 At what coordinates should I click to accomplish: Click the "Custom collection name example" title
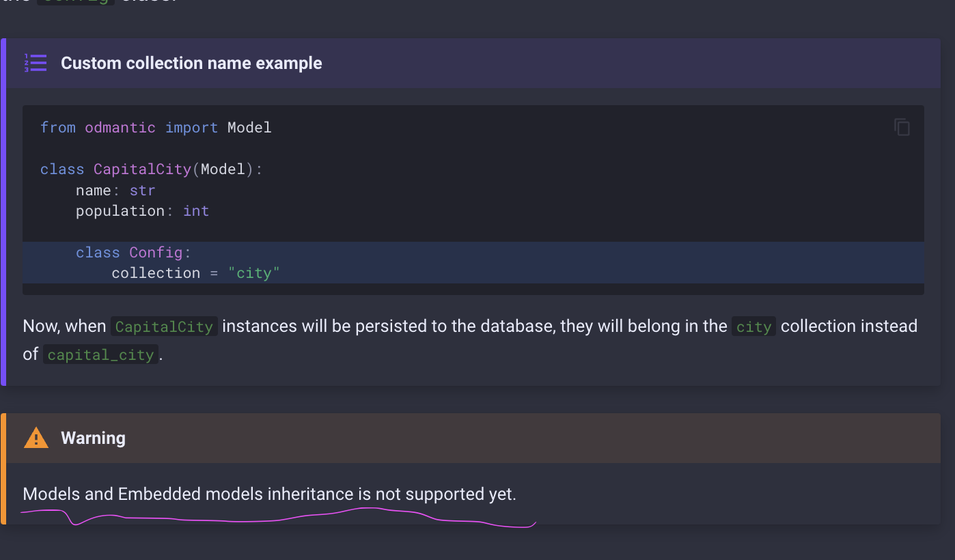(191, 63)
